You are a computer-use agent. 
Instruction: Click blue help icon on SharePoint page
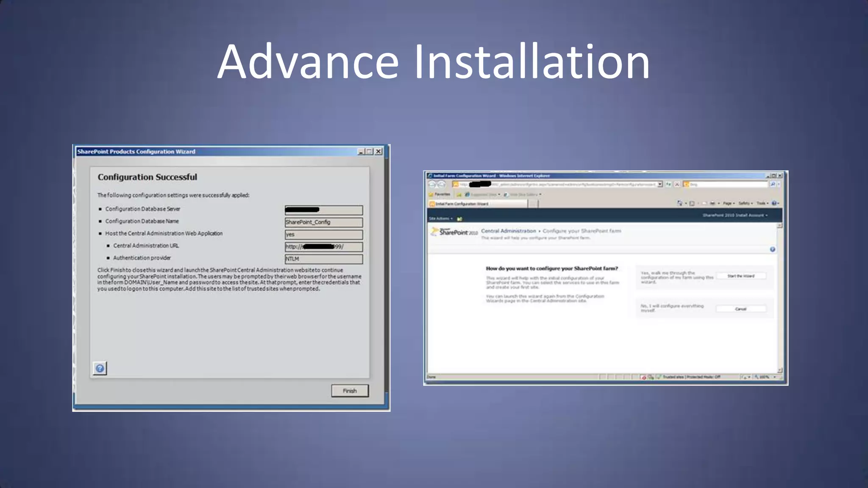coord(773,250)
